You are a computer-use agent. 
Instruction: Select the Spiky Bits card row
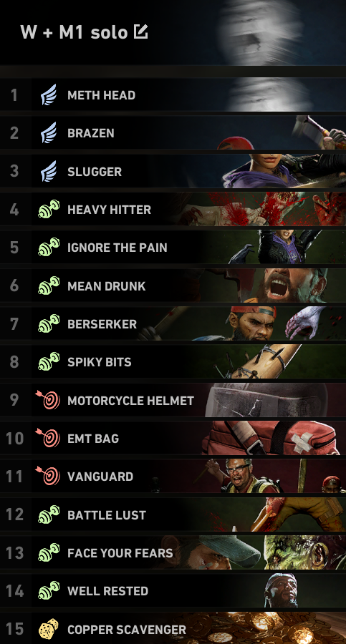point(173,362)
